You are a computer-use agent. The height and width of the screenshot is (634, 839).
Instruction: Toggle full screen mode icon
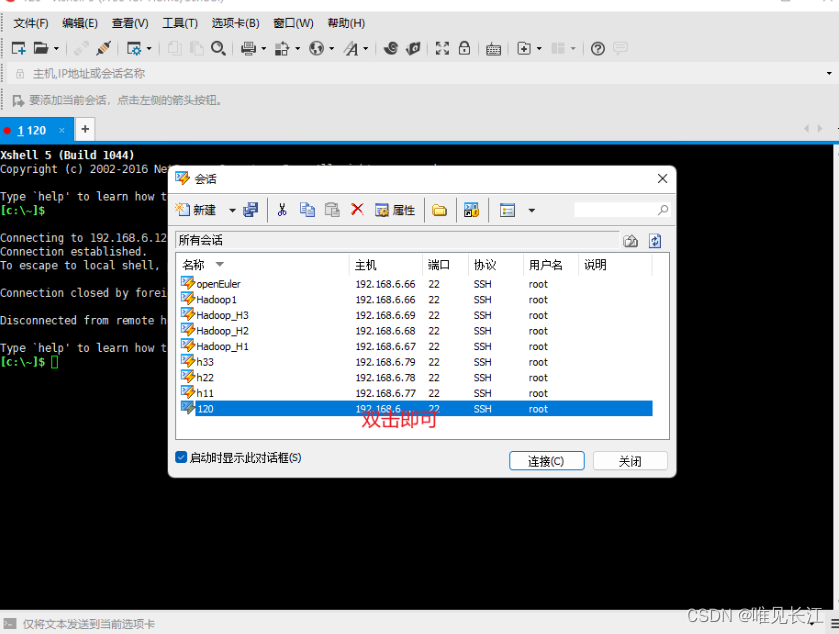[443, 49]
